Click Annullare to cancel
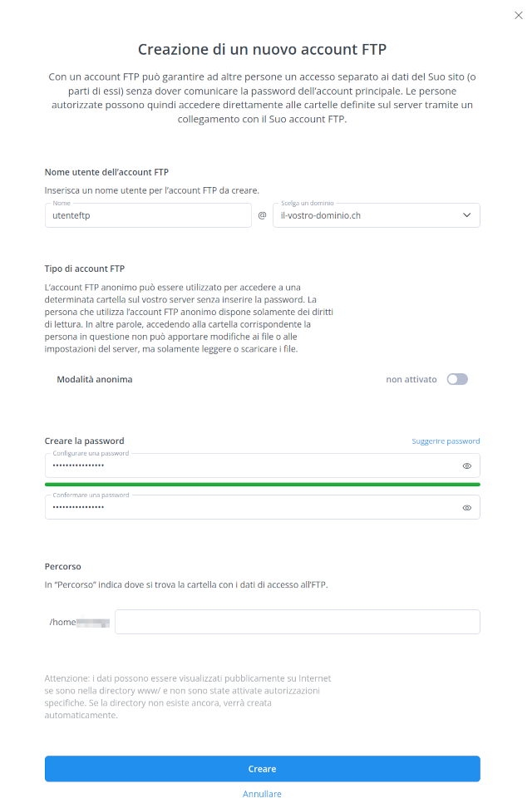Screen dimensions: 532x808 pos(263,794)
